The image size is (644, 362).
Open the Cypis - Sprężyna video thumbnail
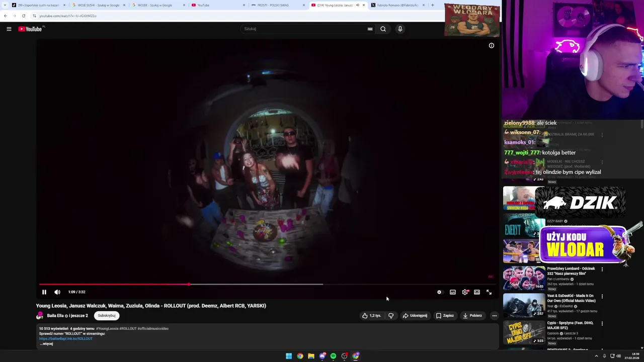click(x=524, y=333)
